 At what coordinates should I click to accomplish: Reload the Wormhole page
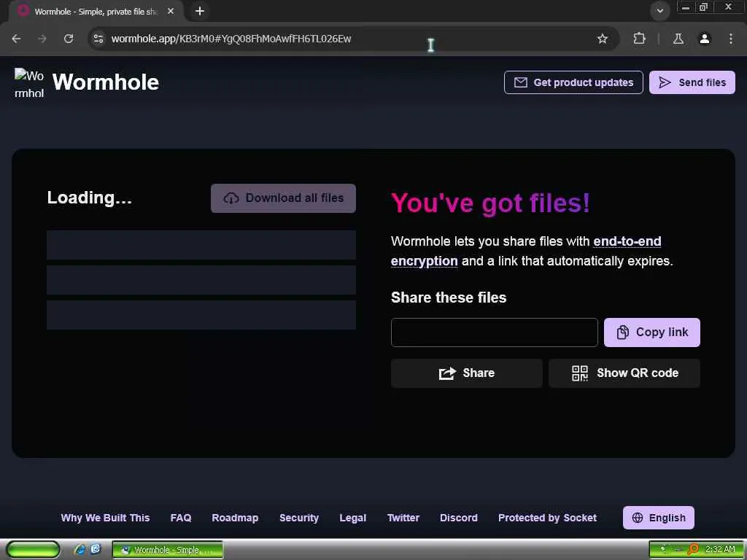point(69,39)
